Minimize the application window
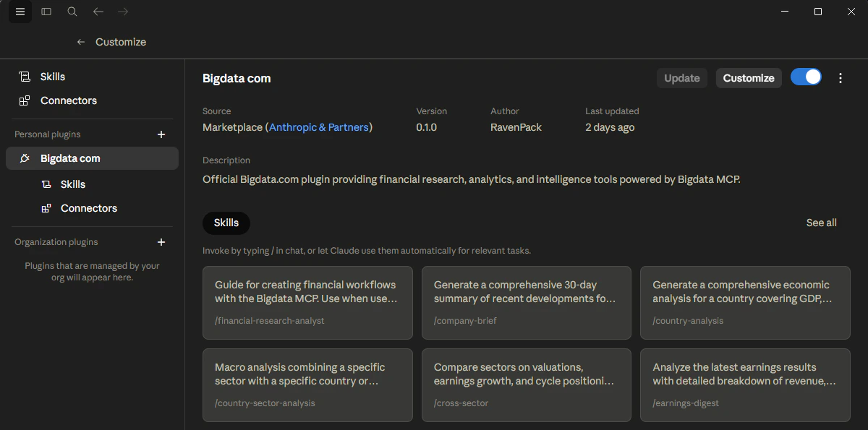The image size is (868, 430). tap(785, 12)
